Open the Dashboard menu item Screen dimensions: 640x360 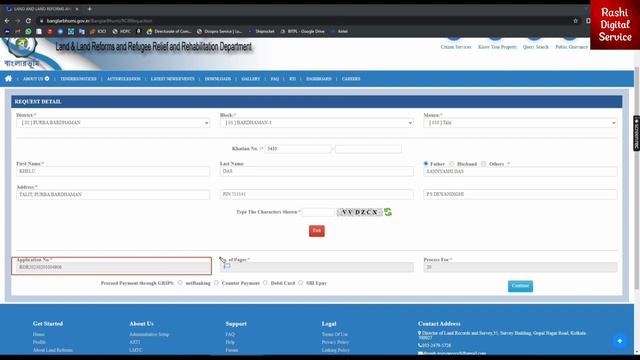319,79
